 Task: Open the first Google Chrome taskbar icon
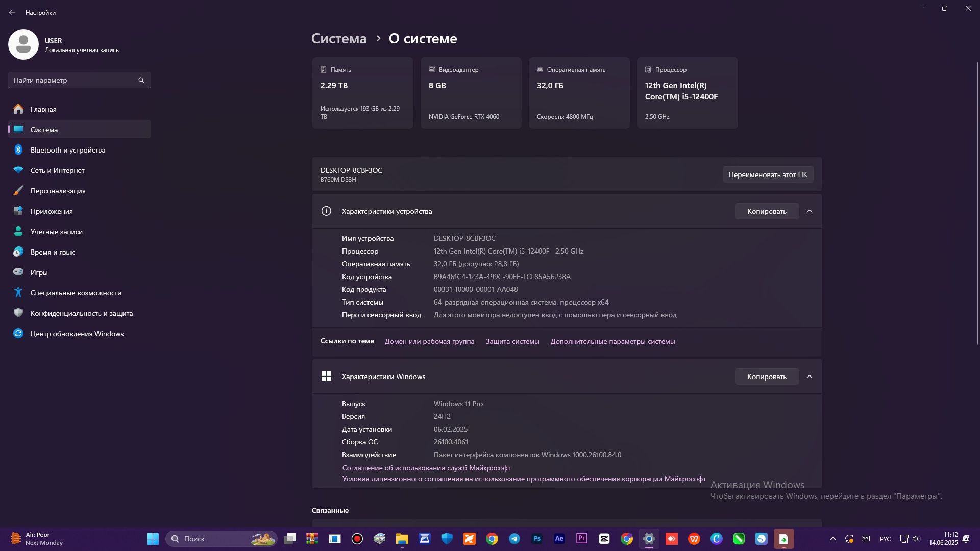click(x=492, y=539)
